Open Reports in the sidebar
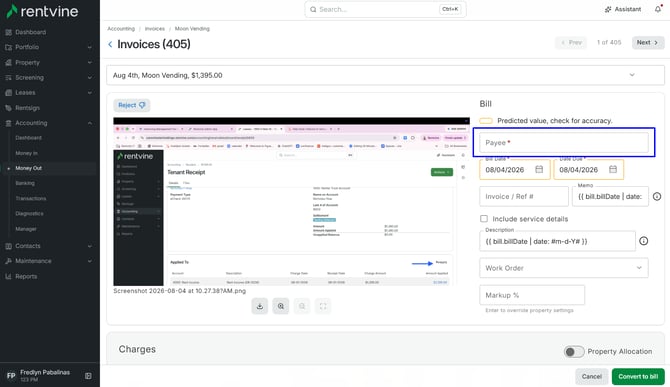Screen dimensions: 670x387 [x=26, y=276]
